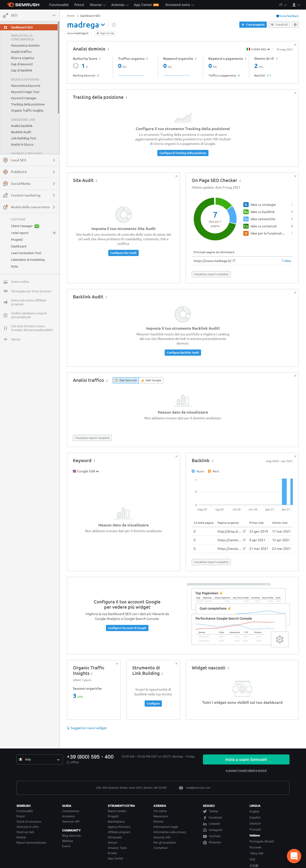Expand the Pubblicità section chevron
Image resolution: width=306 pixels, height=868 pixels.
54,172
